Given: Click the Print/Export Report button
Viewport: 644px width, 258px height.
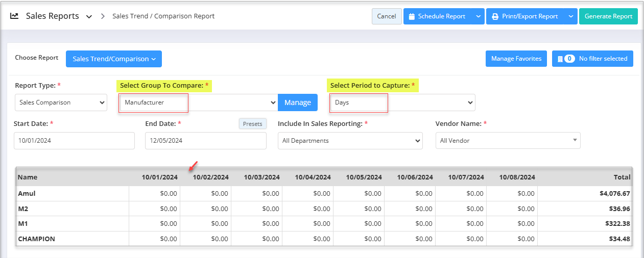Looking at the screenshot, I should pyautogui.click(x=526, y=16).
